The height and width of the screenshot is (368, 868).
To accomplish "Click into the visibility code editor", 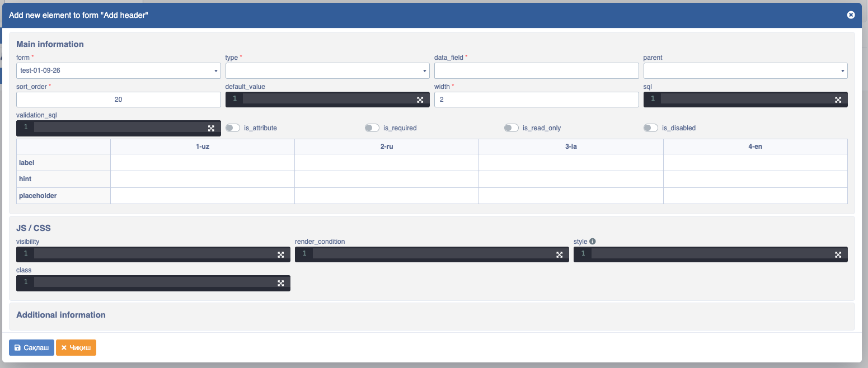I will pyautogui.click(x=153, y=254).
